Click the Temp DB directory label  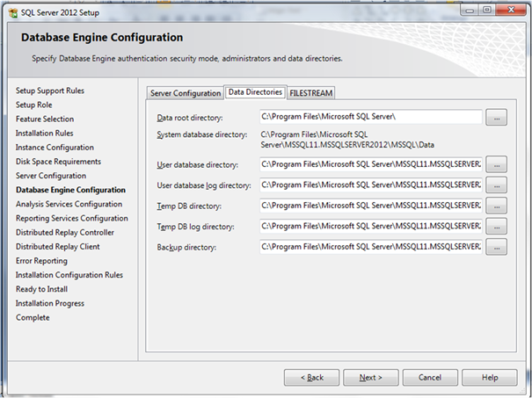click(x=189, y=206)
